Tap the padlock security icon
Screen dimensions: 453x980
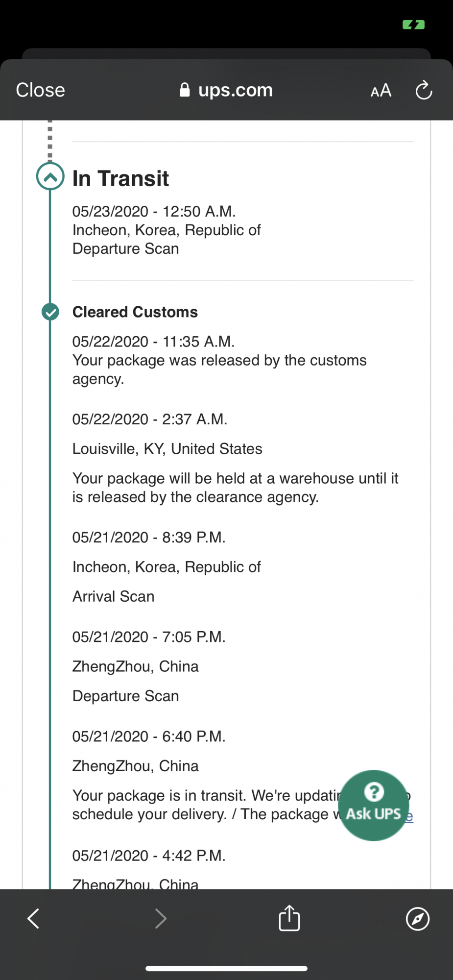(185, 90)
